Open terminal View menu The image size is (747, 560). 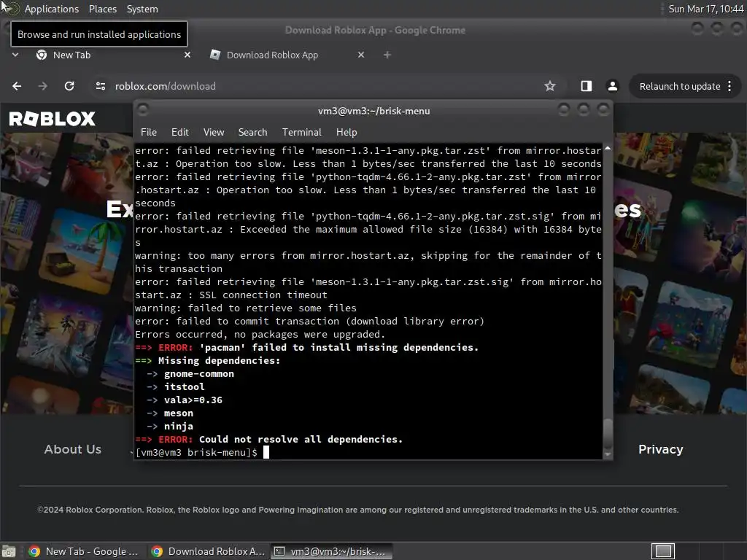click(x=214, y=133)
